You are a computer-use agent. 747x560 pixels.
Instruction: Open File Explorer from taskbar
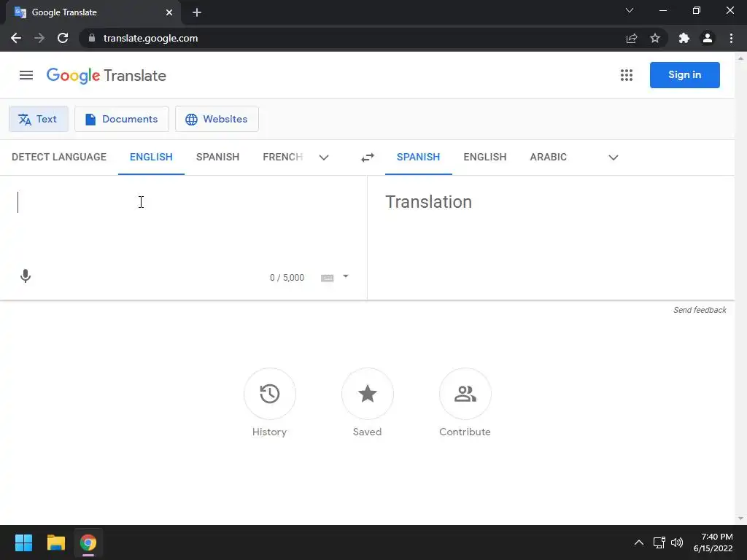56,542
